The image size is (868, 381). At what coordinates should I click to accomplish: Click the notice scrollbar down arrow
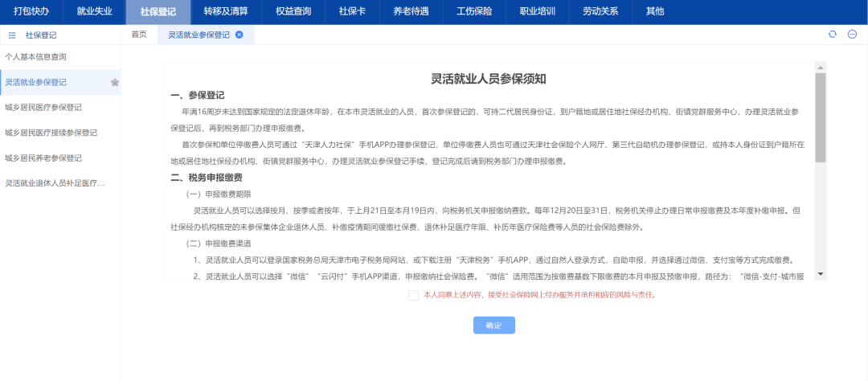[x=821, y=274]
